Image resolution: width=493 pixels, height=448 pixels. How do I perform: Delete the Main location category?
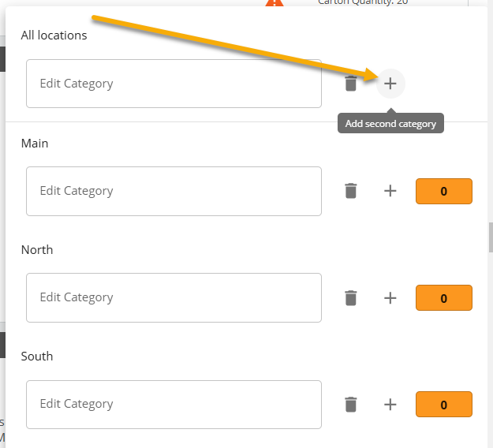pyautogui.click(x=351, y=191)
